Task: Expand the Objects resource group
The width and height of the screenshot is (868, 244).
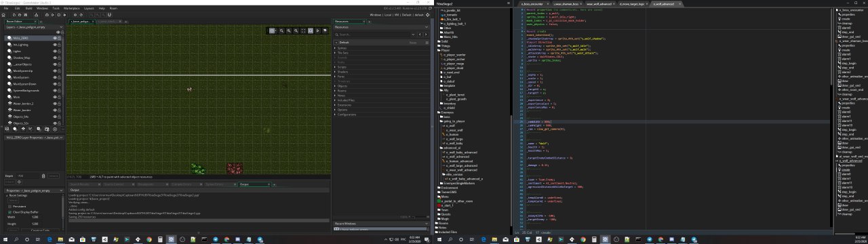Action: pyautogui.click(x=334, y=86)
